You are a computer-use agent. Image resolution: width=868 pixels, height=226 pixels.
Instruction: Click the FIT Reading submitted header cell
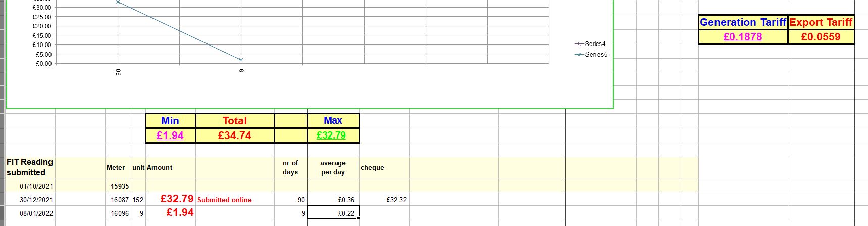tap(30, 167)
